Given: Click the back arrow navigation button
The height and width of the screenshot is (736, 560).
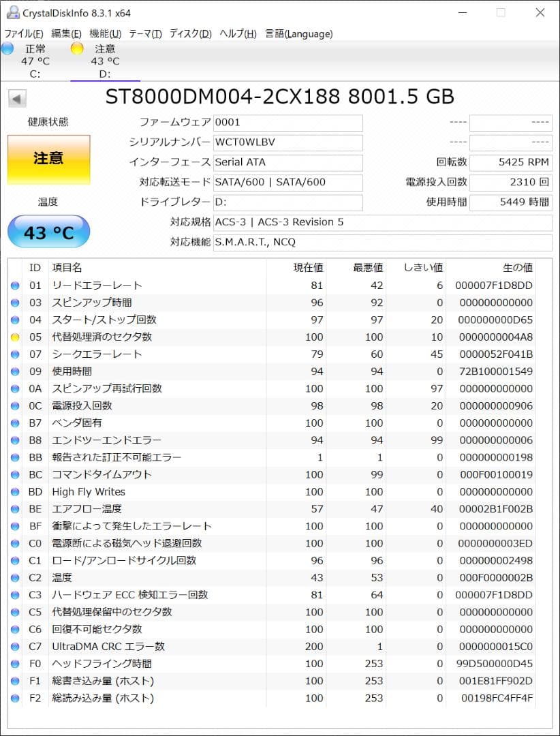Looking at the screenshot, I should click(x=17, y=97).
